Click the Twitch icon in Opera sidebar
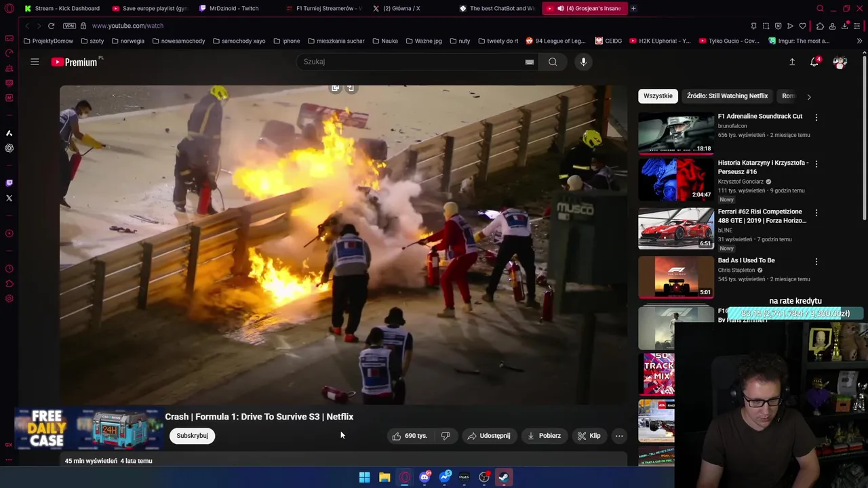Image resolution: width=868 pixels, height=488 pixels. 9,183
